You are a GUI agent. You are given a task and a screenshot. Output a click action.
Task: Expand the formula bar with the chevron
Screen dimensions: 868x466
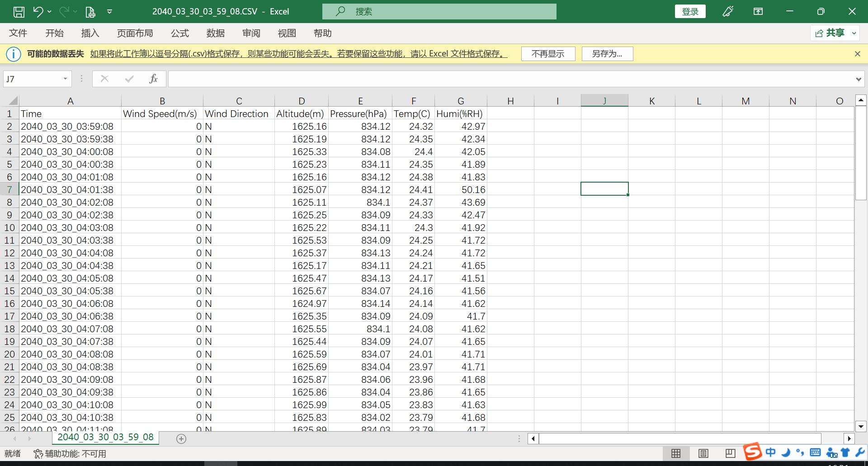(859, 79)
